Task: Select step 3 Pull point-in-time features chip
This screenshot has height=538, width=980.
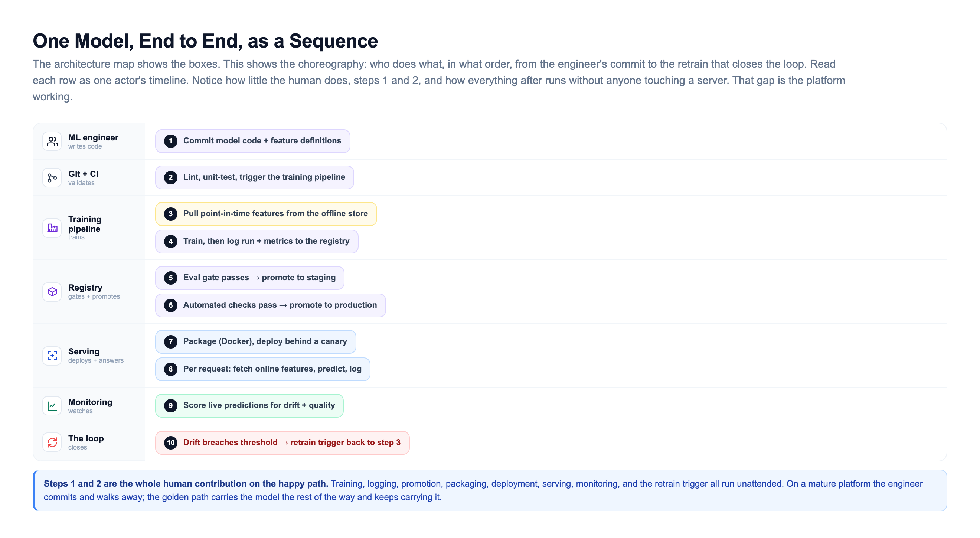Action: (x=266, y=214)
